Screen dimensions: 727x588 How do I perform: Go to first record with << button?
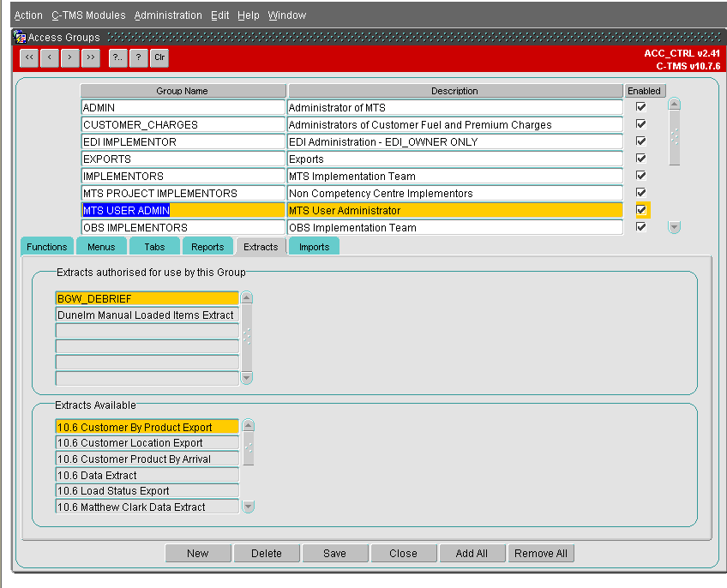[x=29, y=58]
